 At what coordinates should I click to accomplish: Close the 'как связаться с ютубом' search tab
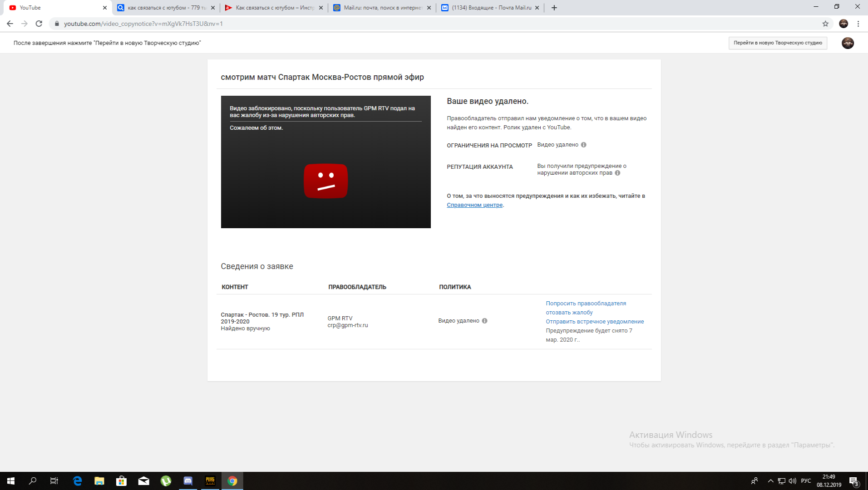point(213,8)
